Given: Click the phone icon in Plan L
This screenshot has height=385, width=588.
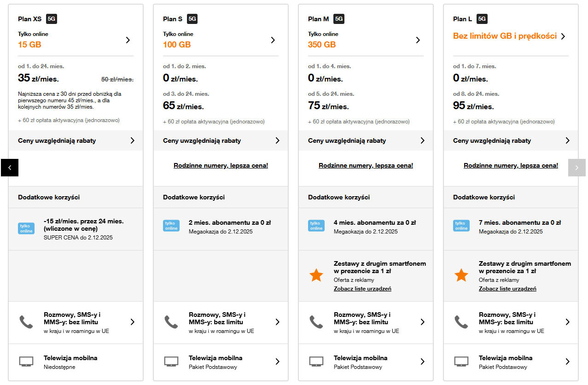Looking at the screenshot, I should click(x=461, y=322).
